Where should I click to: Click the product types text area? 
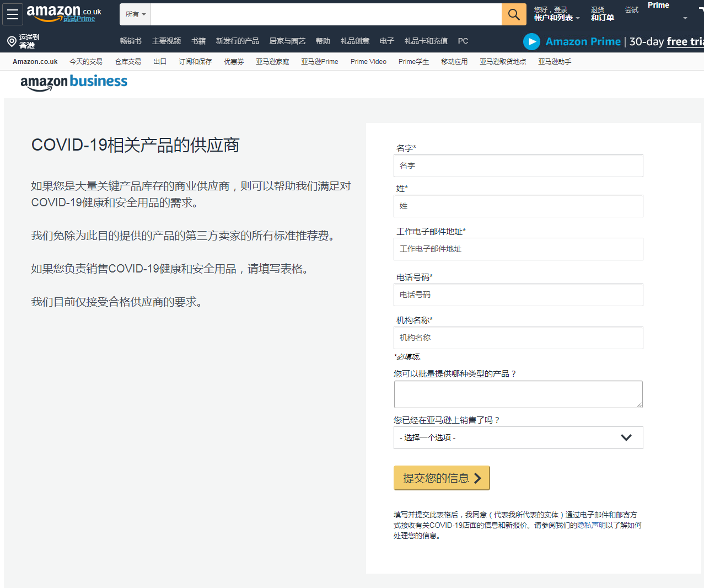click(518, 394)
